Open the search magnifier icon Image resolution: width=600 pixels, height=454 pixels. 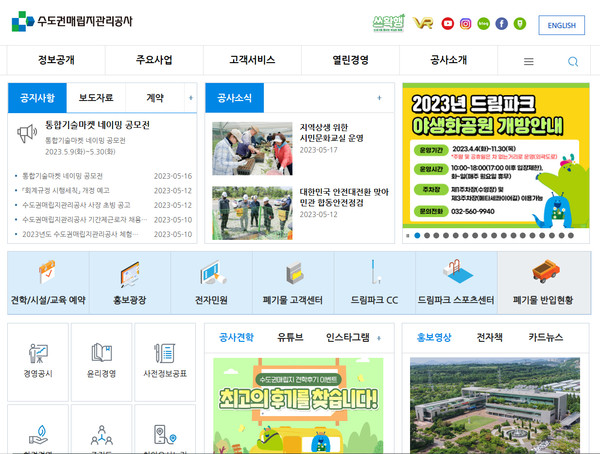(x=573, y=61)
